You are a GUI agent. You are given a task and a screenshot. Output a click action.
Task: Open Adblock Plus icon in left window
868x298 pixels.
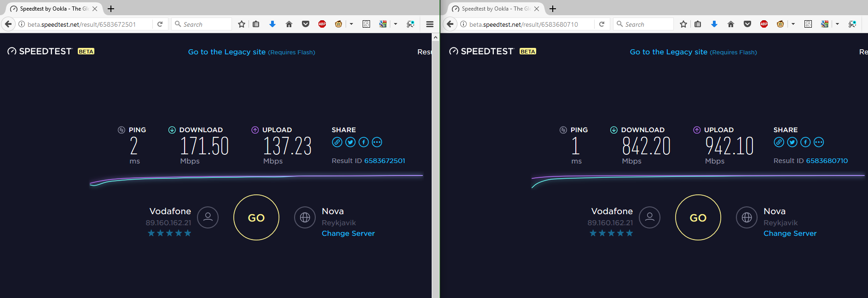(x=322, y=24)
